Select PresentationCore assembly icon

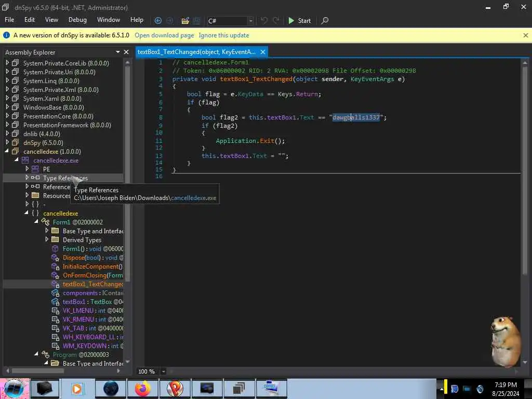point(15,116)
